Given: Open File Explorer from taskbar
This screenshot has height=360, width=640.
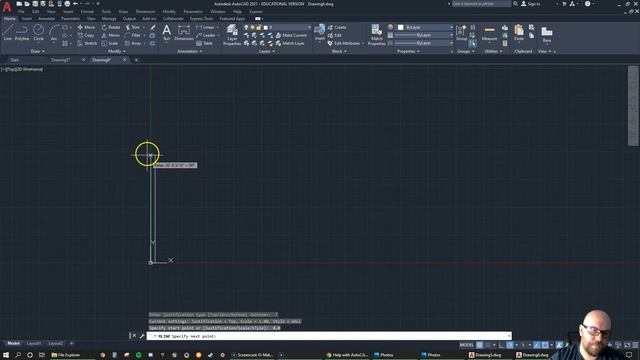Looking at the screenshot, I should point(66,355).
